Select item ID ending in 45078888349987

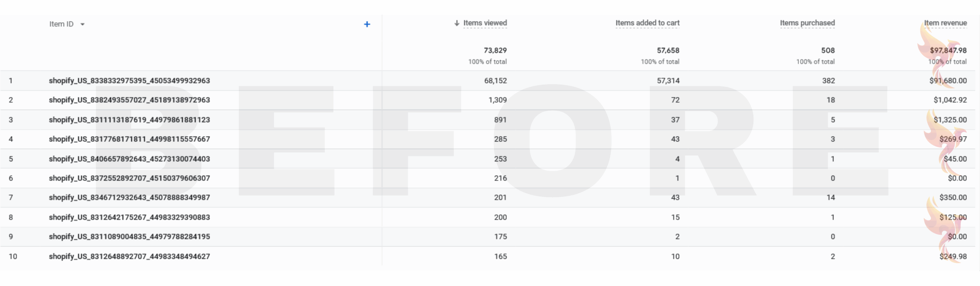[129, 198]
